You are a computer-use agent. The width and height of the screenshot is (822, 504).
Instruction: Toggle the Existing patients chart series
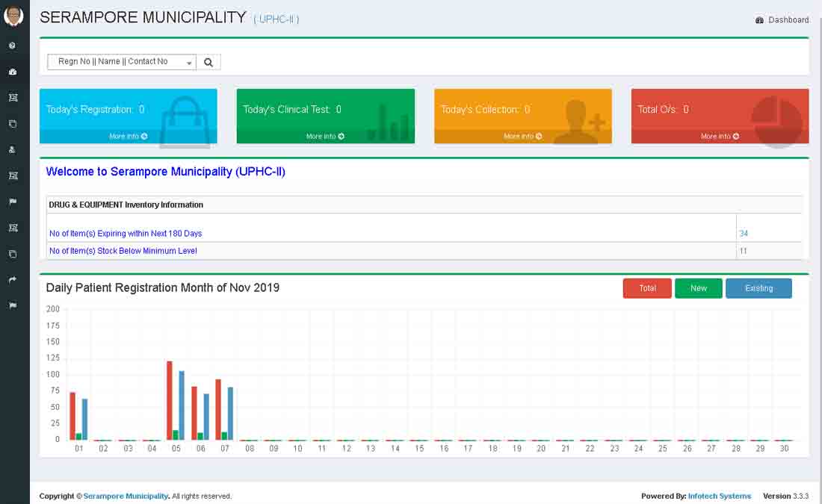[758, 288]
